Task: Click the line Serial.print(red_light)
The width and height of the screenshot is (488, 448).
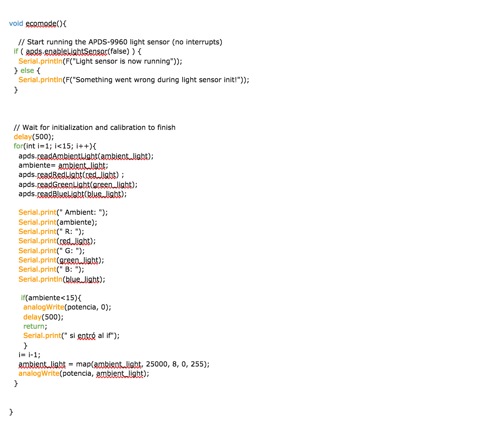Action: (57, 241)
